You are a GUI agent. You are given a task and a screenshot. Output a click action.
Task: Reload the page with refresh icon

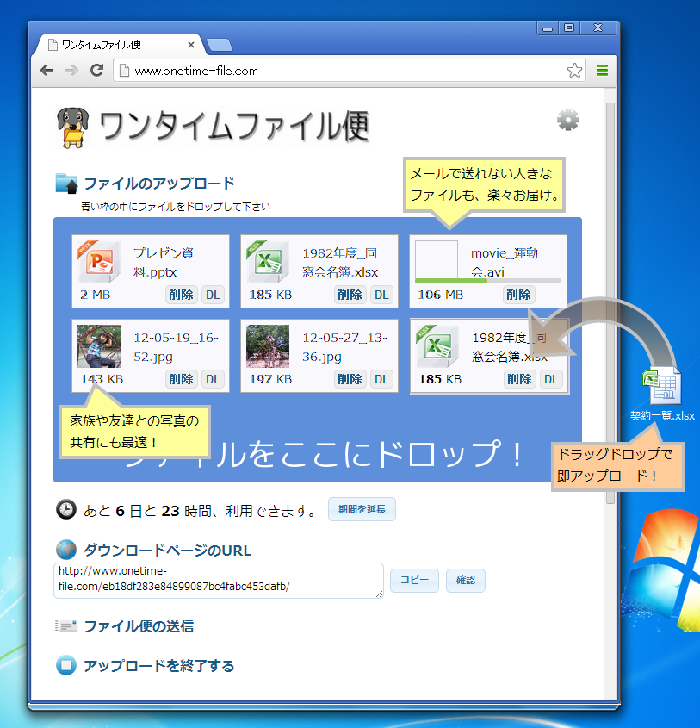coord(96,70)
